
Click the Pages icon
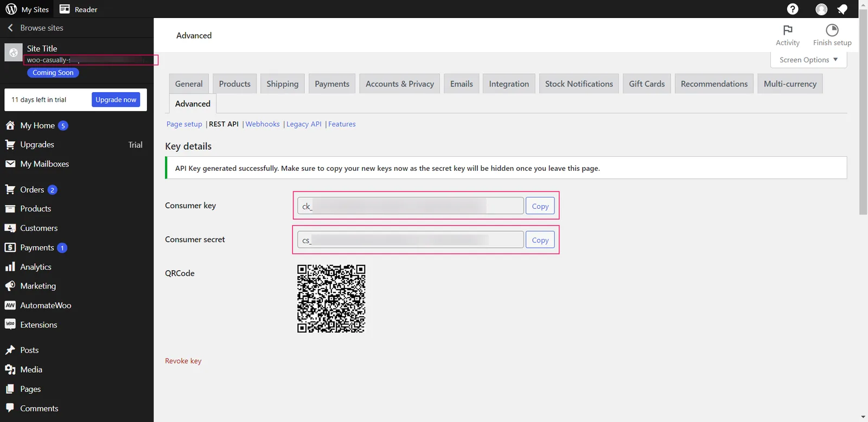(10, 389)
